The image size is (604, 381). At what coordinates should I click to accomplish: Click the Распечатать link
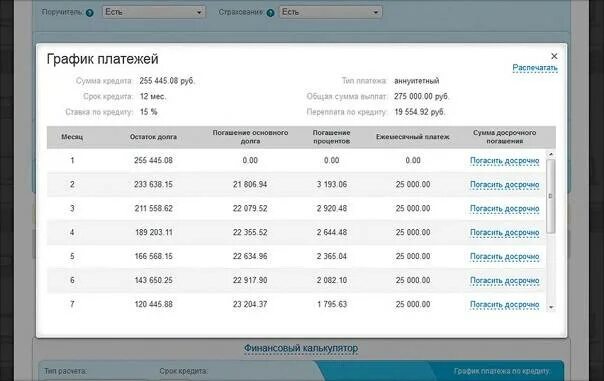click(535, 68)
